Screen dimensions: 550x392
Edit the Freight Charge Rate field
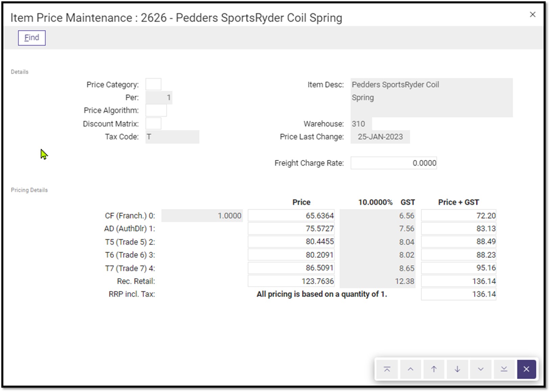pyautogui.click(x=394, y=163)
